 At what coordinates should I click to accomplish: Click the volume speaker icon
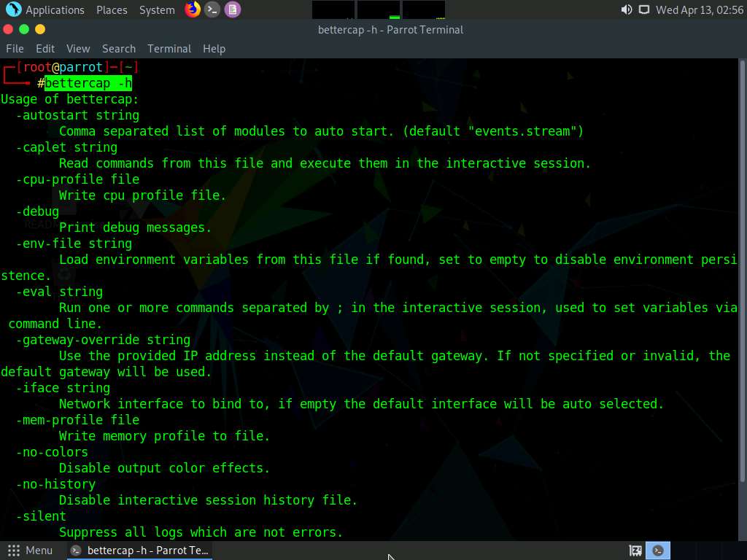coord(626,9)
